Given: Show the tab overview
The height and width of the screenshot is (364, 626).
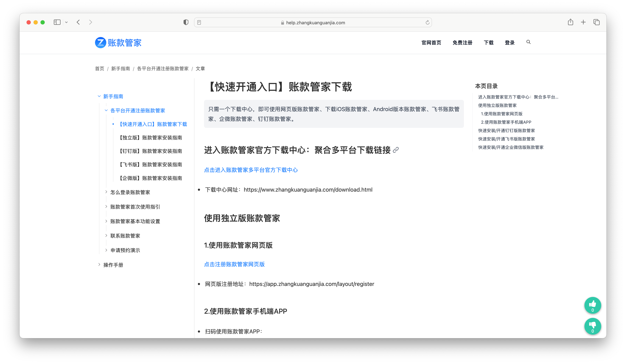Looking at the screenshot, I should pos(596,22).
